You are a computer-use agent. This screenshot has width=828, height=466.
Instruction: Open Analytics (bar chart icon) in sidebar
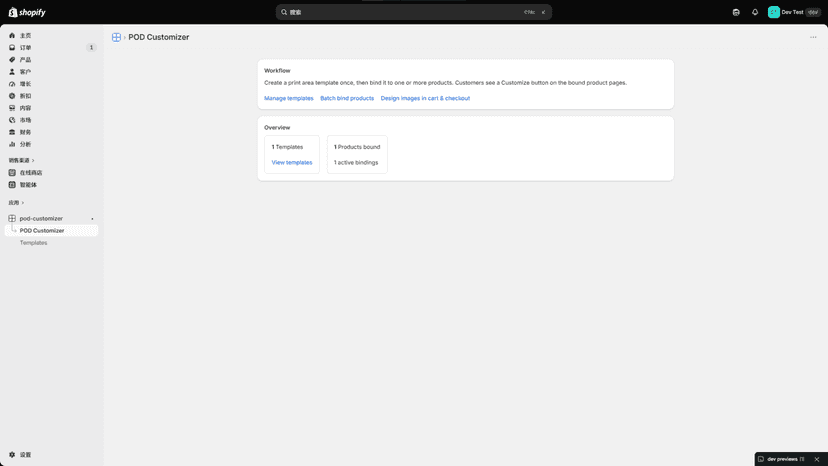coord(51,144)
